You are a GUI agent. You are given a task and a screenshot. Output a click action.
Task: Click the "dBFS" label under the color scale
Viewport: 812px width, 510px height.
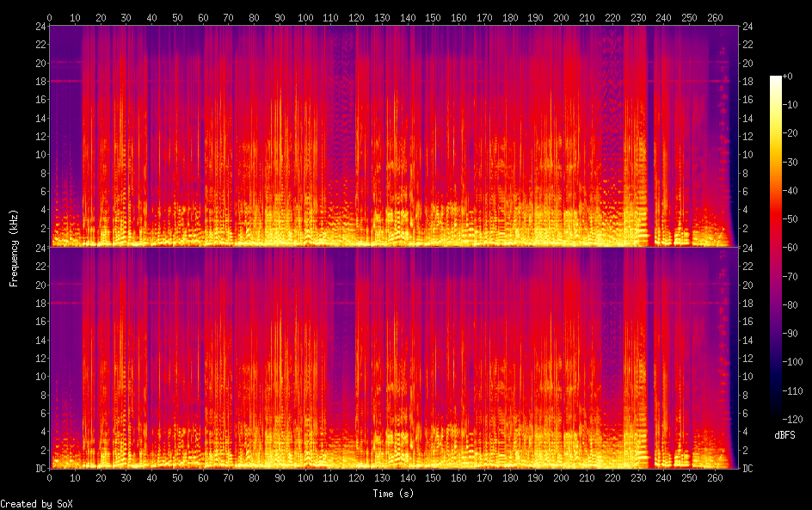pos(784,435)
